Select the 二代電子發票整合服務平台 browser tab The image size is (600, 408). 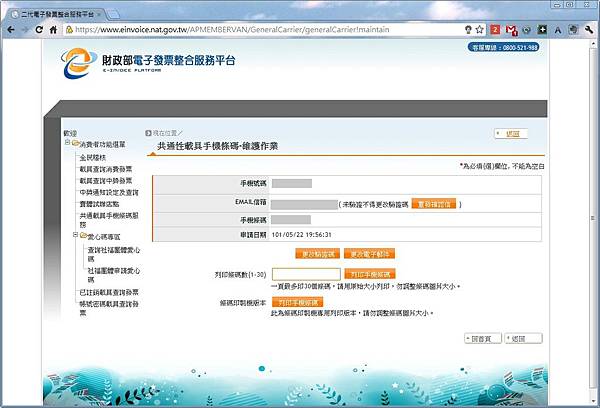pos(57,14)
